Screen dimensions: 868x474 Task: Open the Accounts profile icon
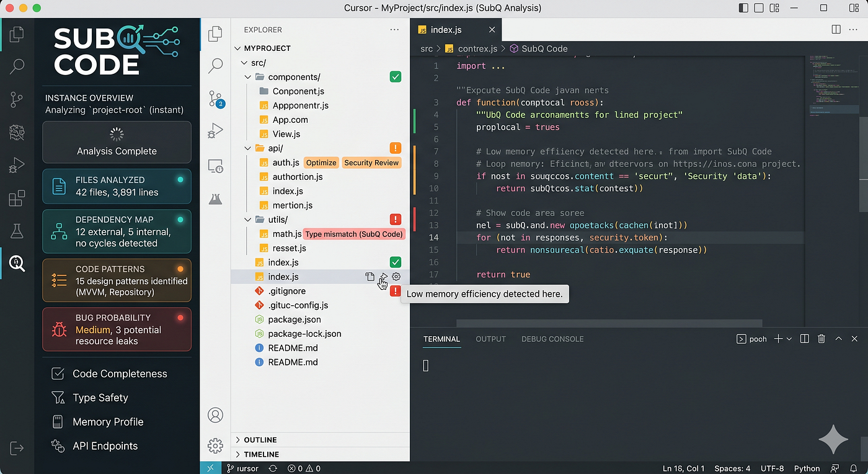(215, 415)
